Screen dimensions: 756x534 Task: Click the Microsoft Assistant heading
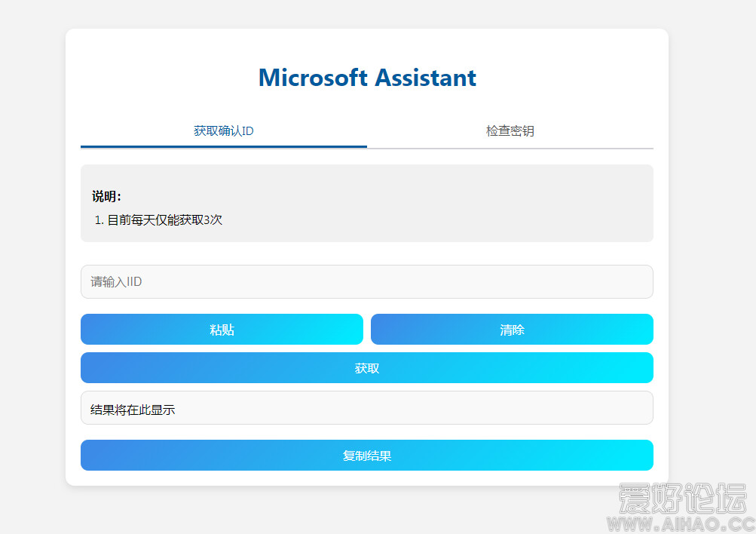367,78
